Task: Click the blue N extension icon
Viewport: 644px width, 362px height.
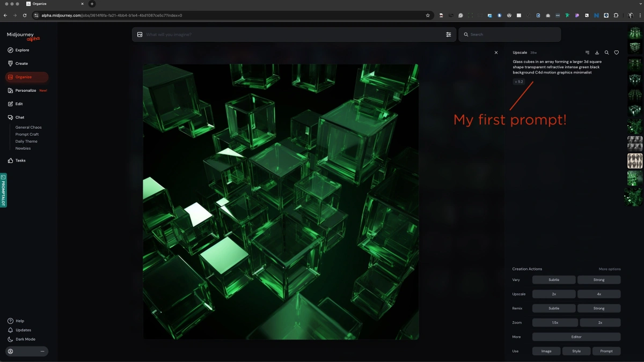Action: 596,16
